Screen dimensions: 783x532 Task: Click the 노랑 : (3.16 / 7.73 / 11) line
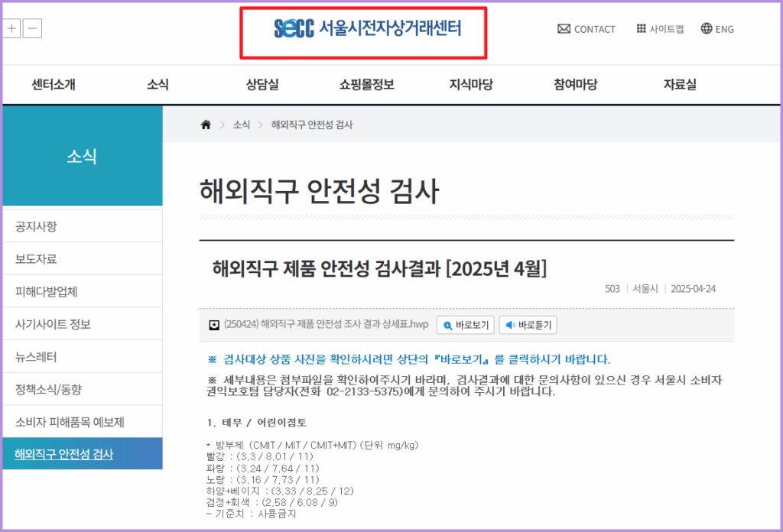click(262, 479)
